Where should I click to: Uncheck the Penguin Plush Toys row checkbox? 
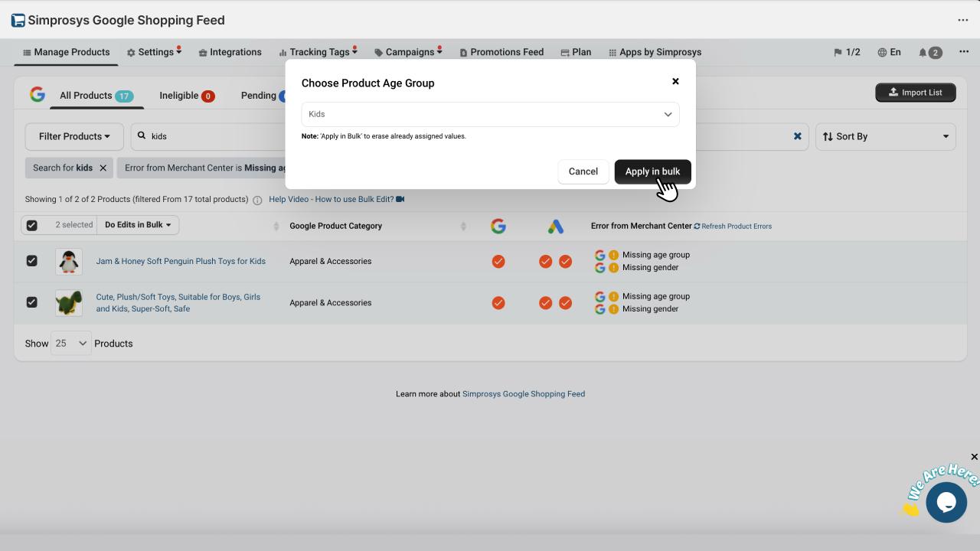[x=31, y=261]
